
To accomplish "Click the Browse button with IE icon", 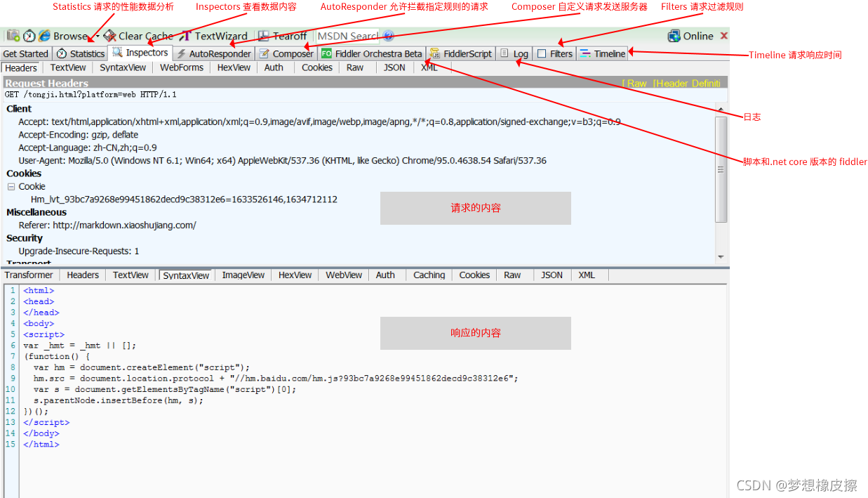I will [62, 36].
